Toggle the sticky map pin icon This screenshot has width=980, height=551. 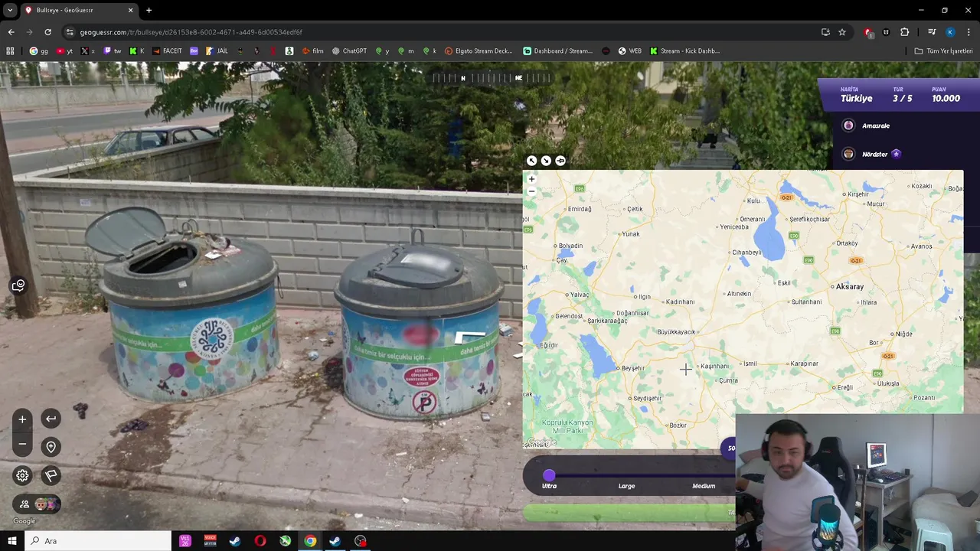560,161
